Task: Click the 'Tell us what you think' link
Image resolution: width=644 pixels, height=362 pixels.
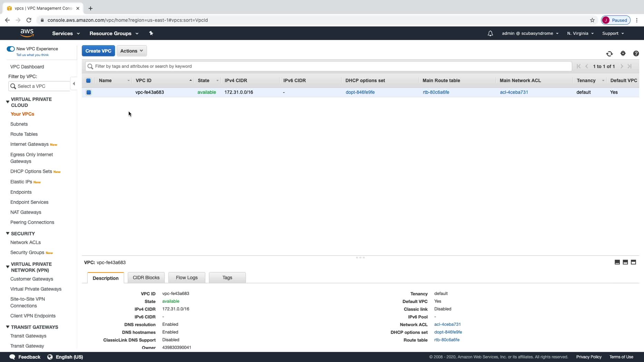Action: pyautogui.click(x=32, y=55)
